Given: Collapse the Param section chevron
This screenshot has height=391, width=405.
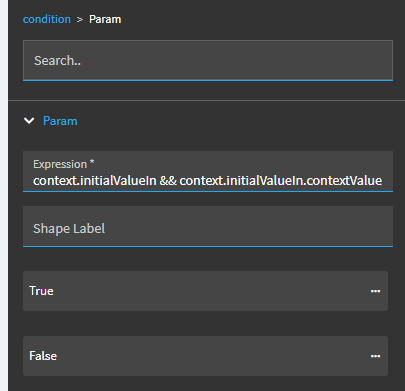Looking at the screenshot, I should (29, 121).
